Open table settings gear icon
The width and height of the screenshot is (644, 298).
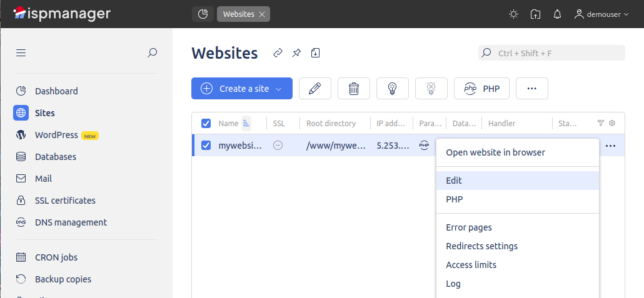click(x=612, y=123)
